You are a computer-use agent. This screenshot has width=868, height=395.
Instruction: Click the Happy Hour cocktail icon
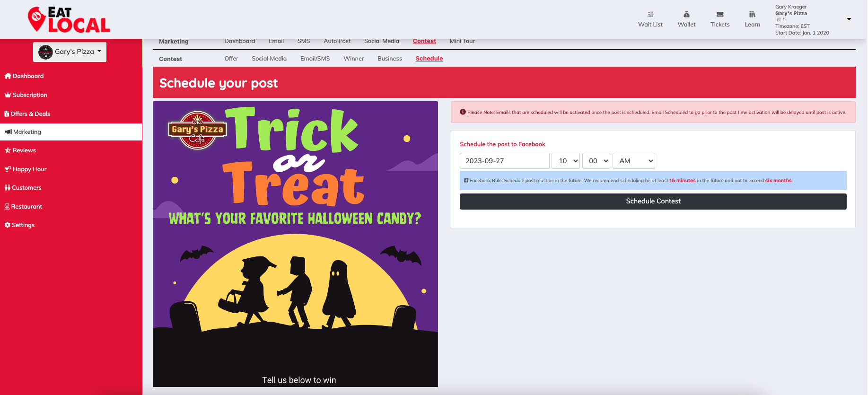(x=8, y=169)
